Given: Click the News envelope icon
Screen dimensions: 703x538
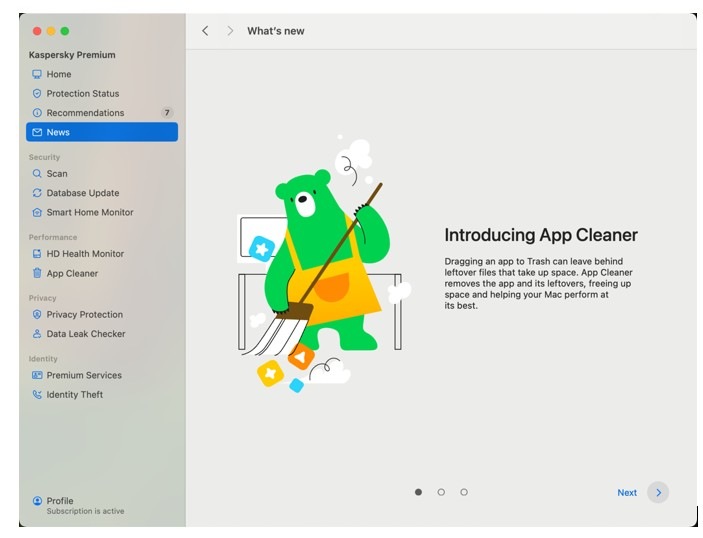Looking at the screenshot, I should point(37,132).
